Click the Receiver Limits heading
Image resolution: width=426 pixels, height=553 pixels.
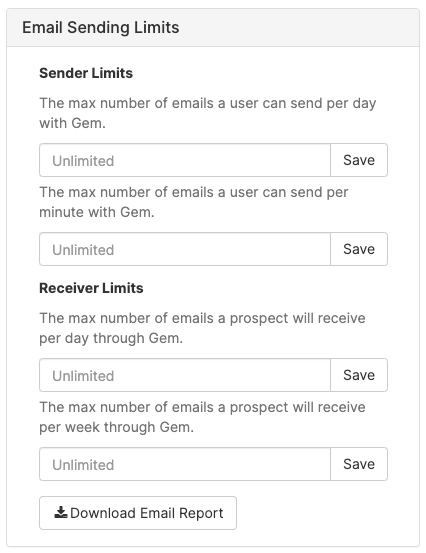91,288
